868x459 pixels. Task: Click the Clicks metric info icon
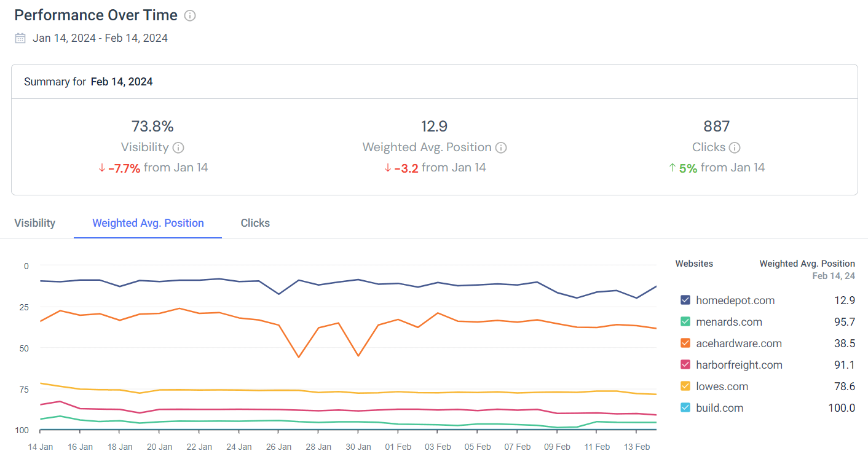735,147
